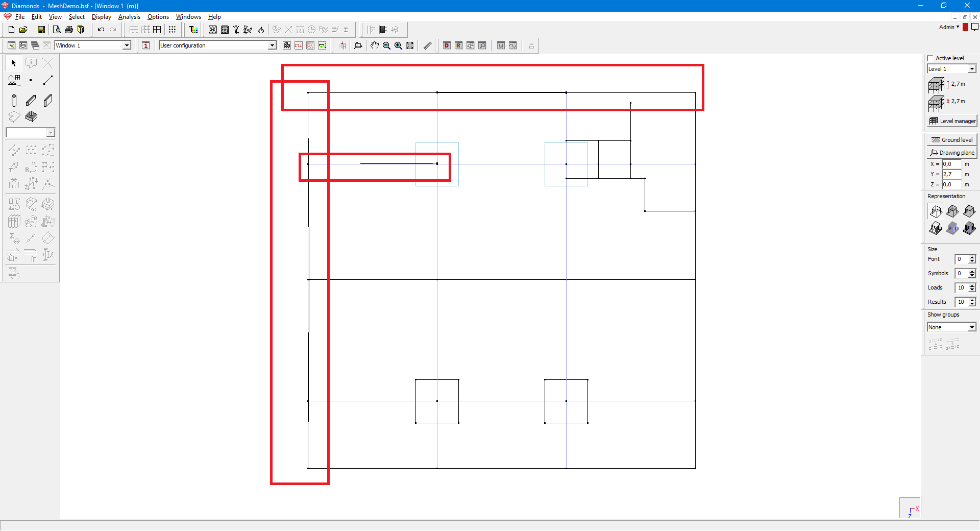Click the red number 1 window icon
980x531 pixels.
[x=146, y=45]
